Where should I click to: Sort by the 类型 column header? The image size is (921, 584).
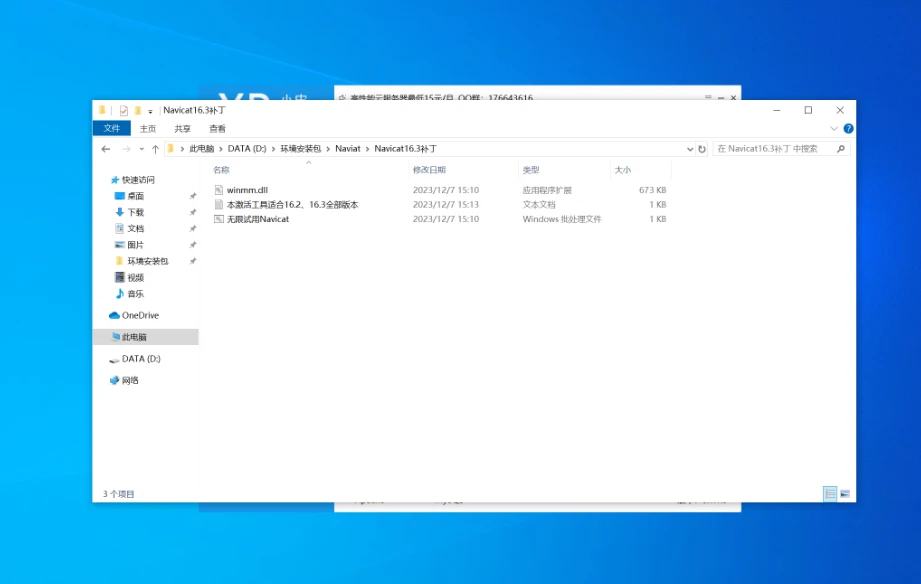[531, 170]
